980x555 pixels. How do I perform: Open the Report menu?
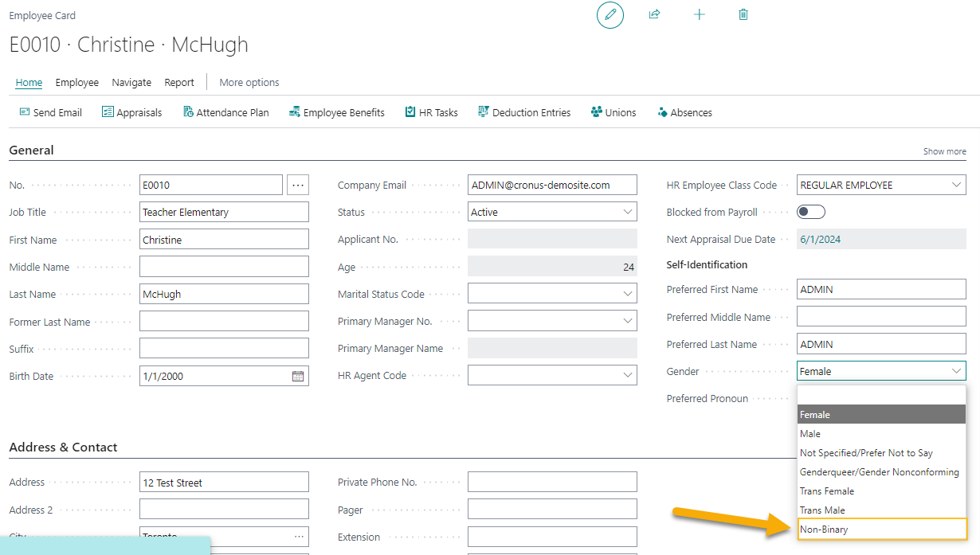[179, 82]
